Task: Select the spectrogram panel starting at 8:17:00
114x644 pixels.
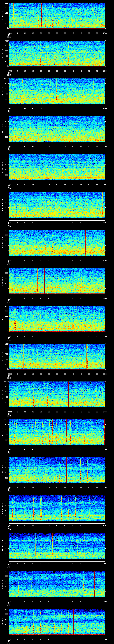Action: [57, 53]
